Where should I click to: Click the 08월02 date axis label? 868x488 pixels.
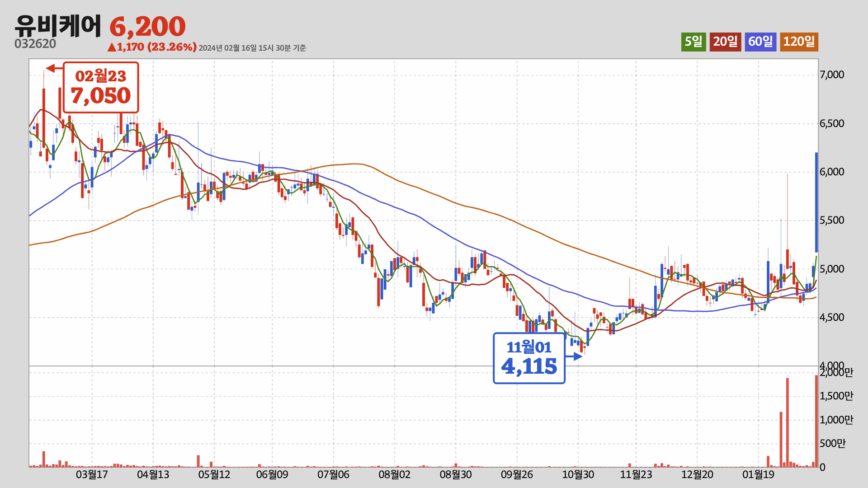pyautogui.click(x=394, y=474)
